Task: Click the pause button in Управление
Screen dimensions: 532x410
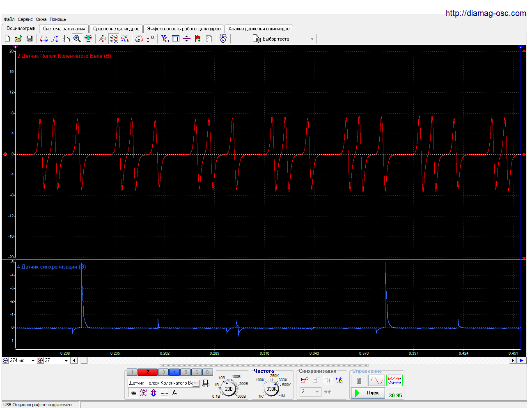Action: pos(359,381)
